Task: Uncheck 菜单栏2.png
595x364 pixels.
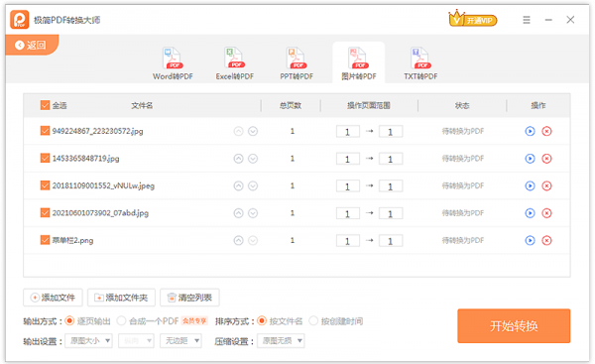Action: pos(45,240)
